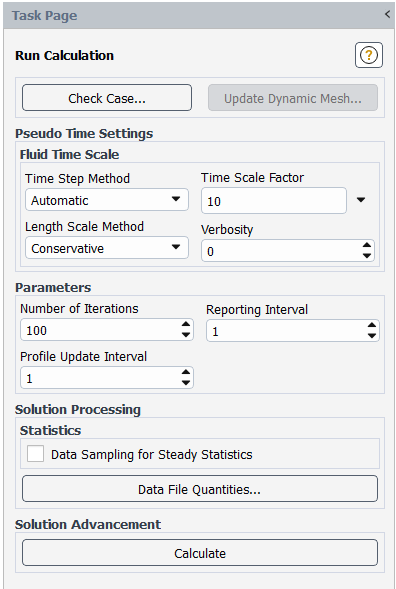The height and width of the screenshot is (589, 396).
Task: Open the Time Scale Factor options arrow
Action: click(361, 200)
